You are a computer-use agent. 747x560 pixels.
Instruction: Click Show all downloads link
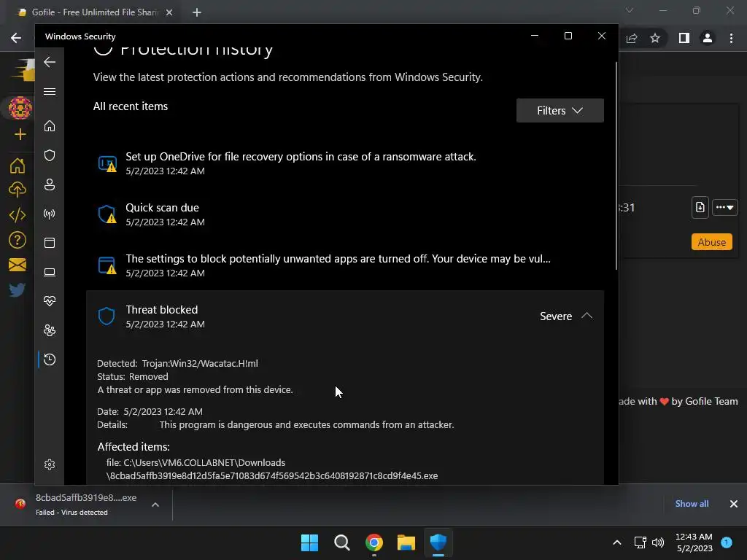pyautogui.click(x=692, y=504)
